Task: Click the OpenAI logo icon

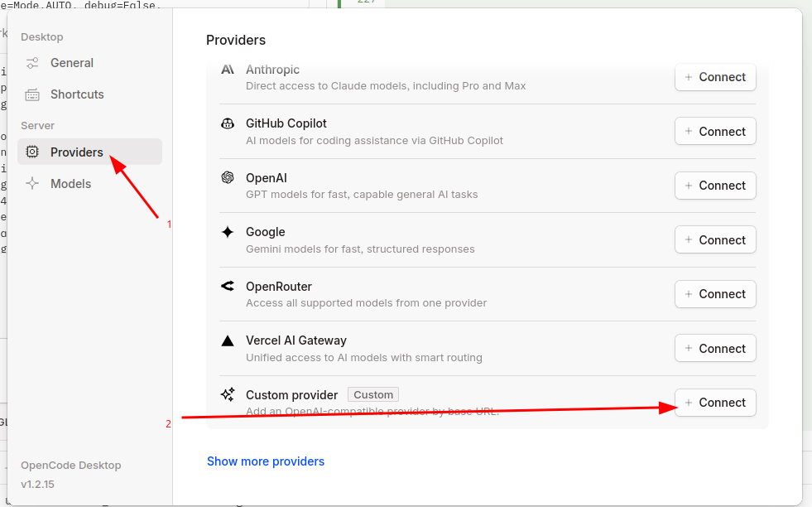Action: pyautogui.click(x=228, y=178)
